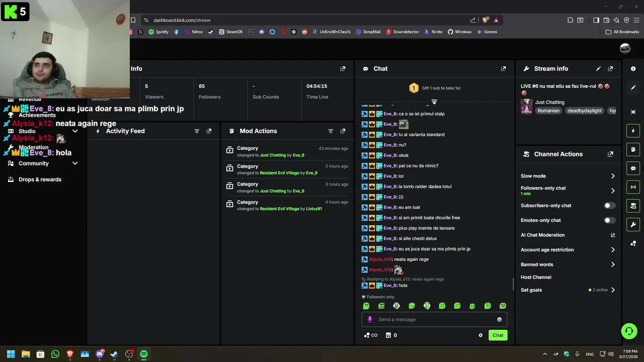Expand Set goals options

pos(613,290)
